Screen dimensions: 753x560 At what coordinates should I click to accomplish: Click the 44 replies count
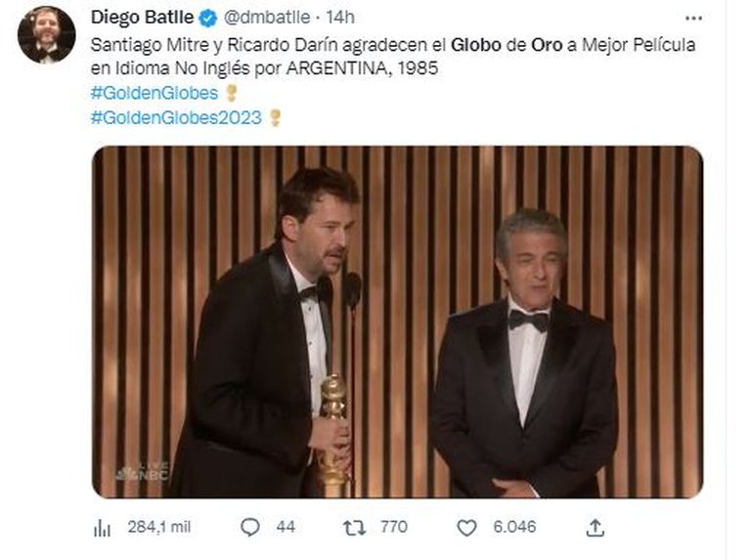(x=285, y=528)
